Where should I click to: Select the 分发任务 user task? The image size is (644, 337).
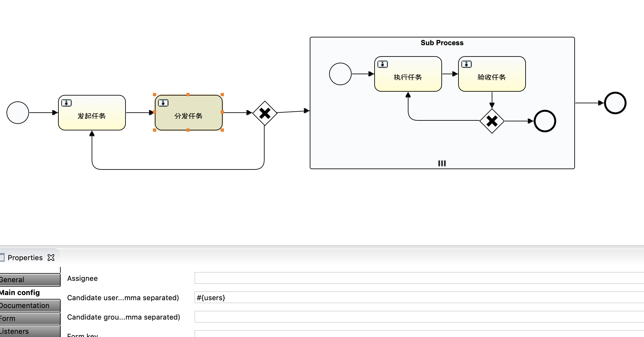coord(189,113)
